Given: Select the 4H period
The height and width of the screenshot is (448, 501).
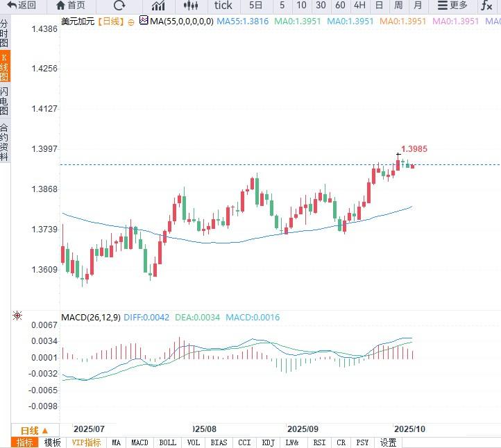Looking at the screenshot, I should point(359,6).
